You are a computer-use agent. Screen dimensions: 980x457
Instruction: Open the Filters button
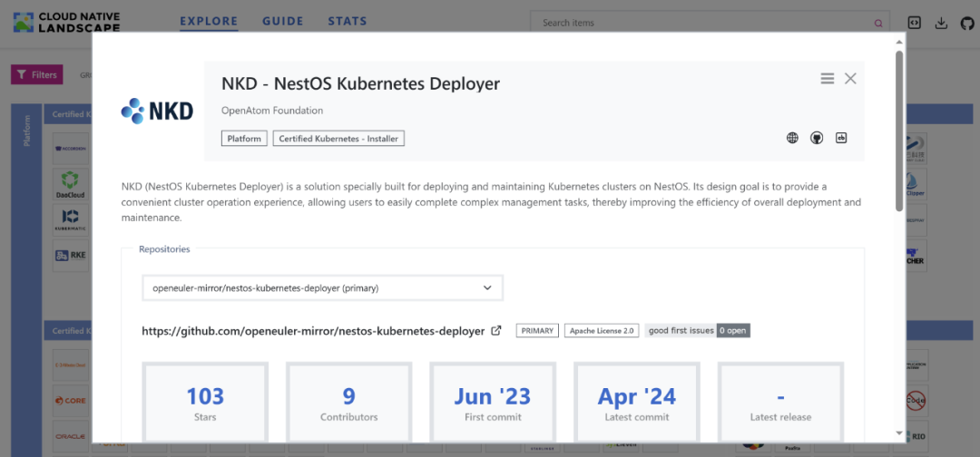pos(36,75)
